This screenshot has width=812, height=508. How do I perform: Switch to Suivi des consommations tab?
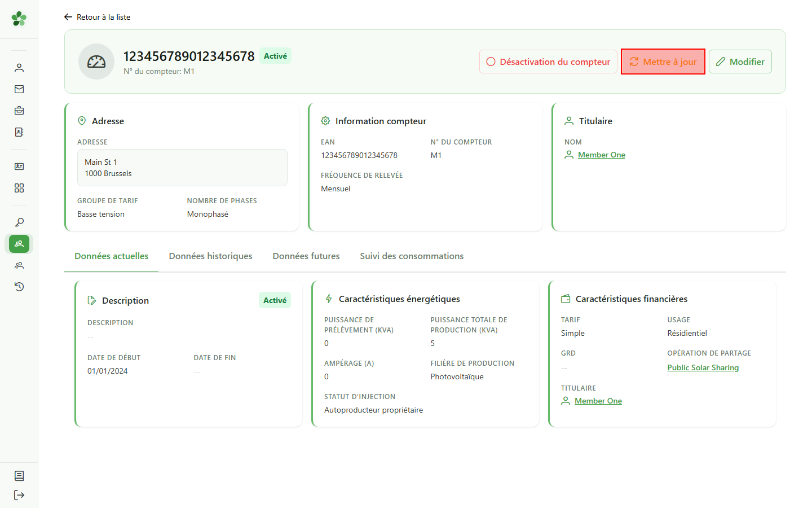click(412, 256)
